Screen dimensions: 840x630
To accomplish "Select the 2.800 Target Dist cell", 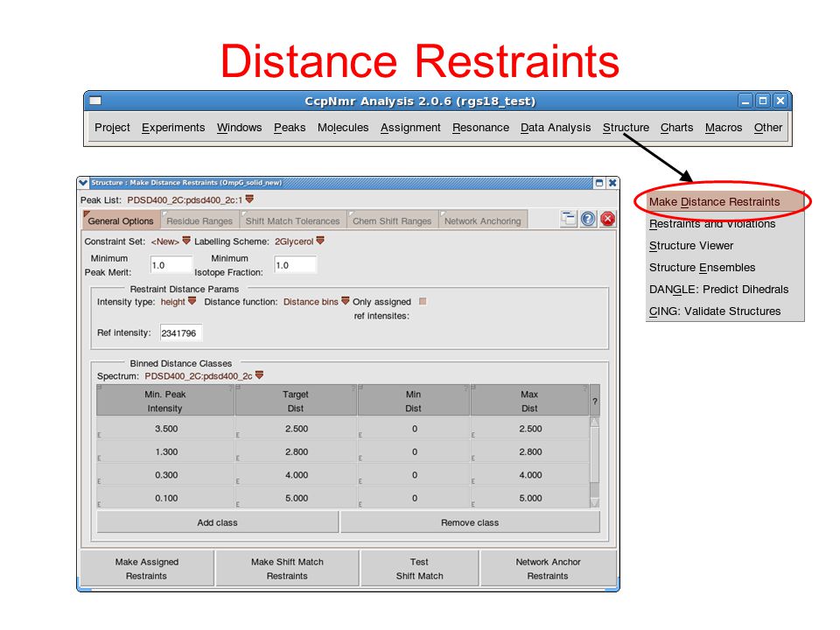I will (297, 451).
